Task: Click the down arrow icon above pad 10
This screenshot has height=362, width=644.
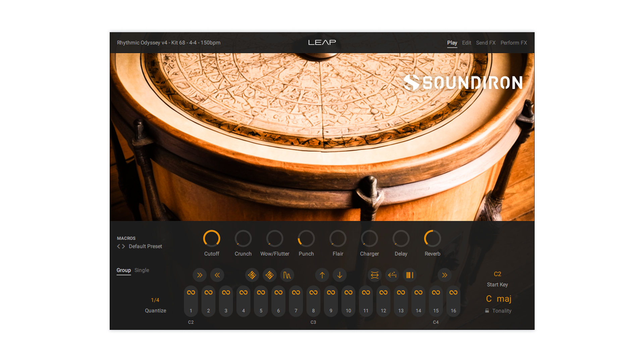Action: [339, 275]
